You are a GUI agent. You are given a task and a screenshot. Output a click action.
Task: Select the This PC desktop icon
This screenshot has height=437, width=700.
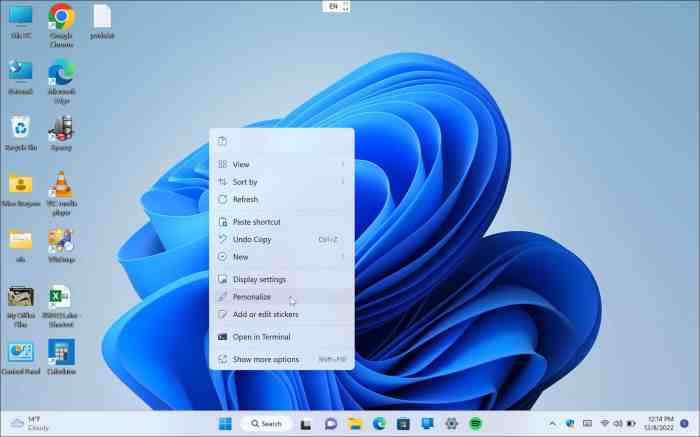click(21, 22)
